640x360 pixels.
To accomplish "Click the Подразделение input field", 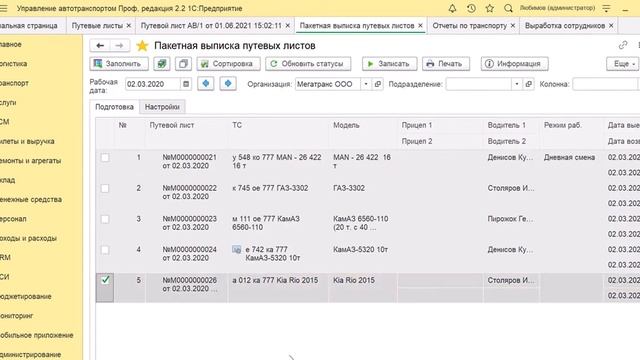I will [479, 84].
